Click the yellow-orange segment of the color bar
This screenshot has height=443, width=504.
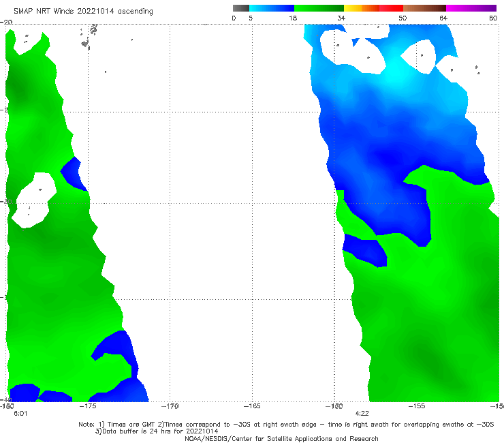pos(362,8)
